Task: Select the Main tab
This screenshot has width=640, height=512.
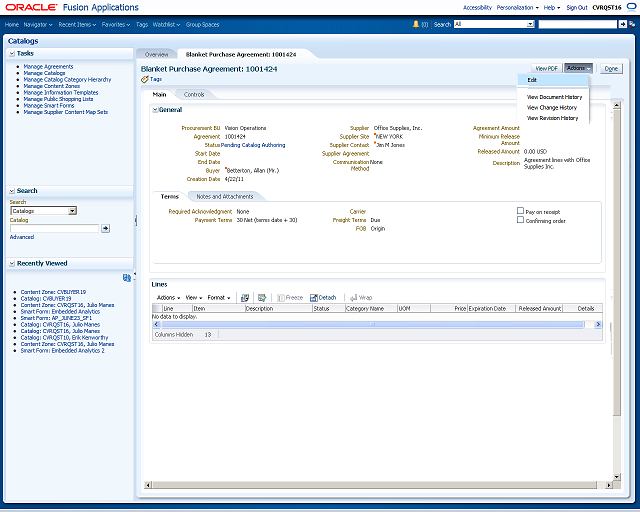Action: pos(159,94)
